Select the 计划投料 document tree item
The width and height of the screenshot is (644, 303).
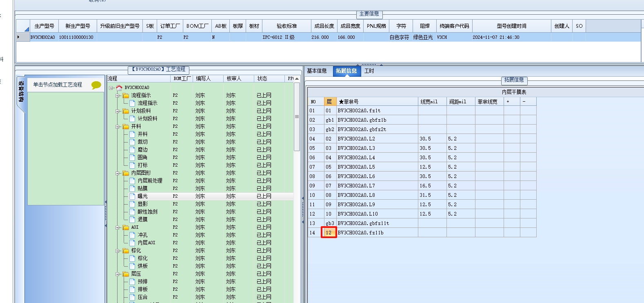(x=147, y=118)
